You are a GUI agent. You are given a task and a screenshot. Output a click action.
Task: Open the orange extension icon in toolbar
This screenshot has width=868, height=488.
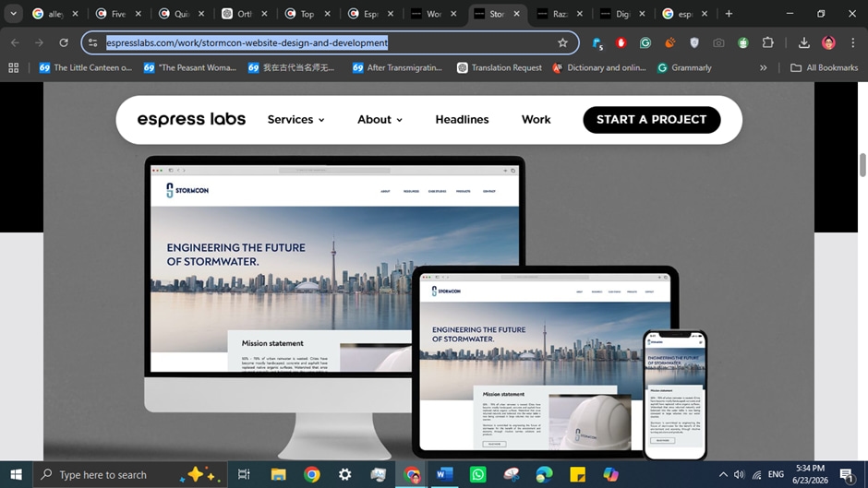(669, 42)
